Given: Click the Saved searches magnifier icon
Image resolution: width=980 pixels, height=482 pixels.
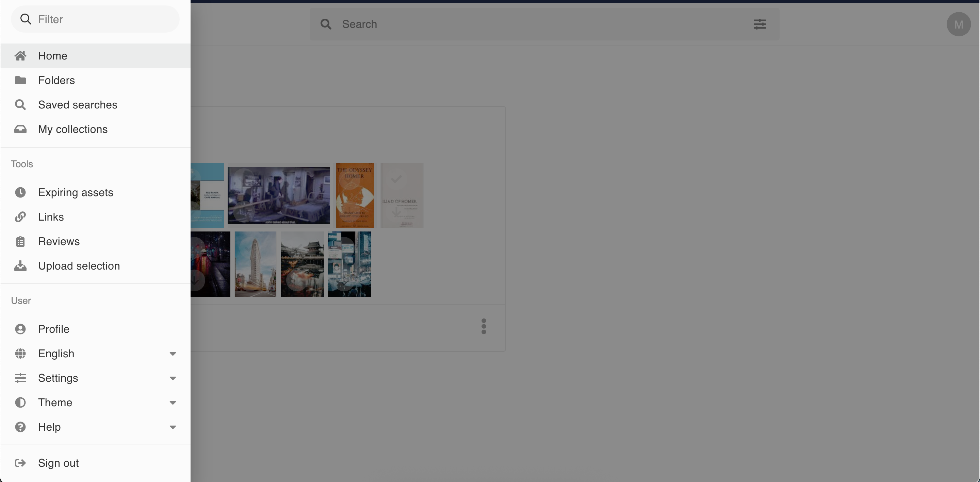Looking at the screenshot, I should (20, 105).
